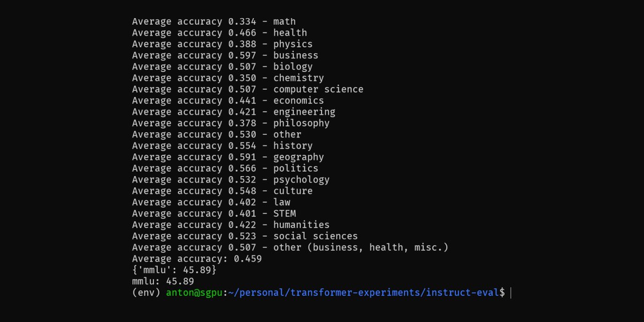Click the engineering accuracy line

click(233, 112)
